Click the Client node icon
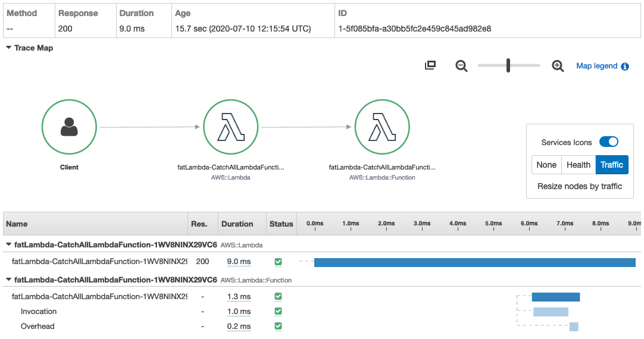This screenshot has height=339, width=644. click(69, 127)
